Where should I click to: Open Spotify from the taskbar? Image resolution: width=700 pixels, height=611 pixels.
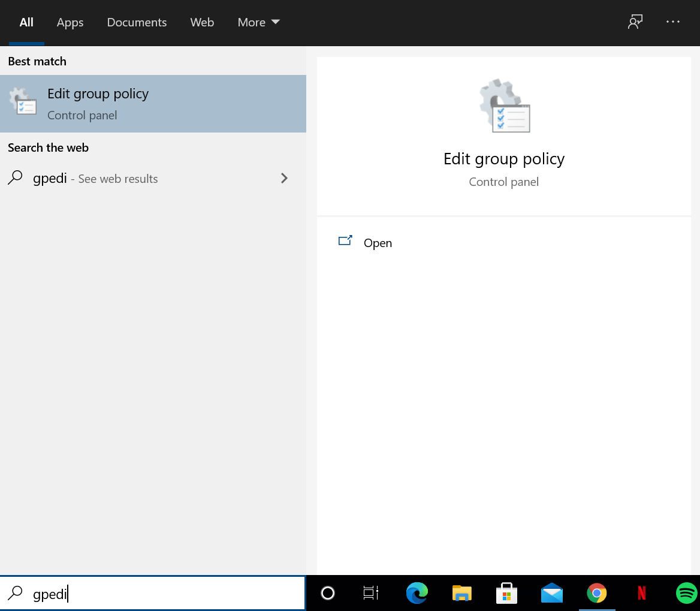click(686, 593)
